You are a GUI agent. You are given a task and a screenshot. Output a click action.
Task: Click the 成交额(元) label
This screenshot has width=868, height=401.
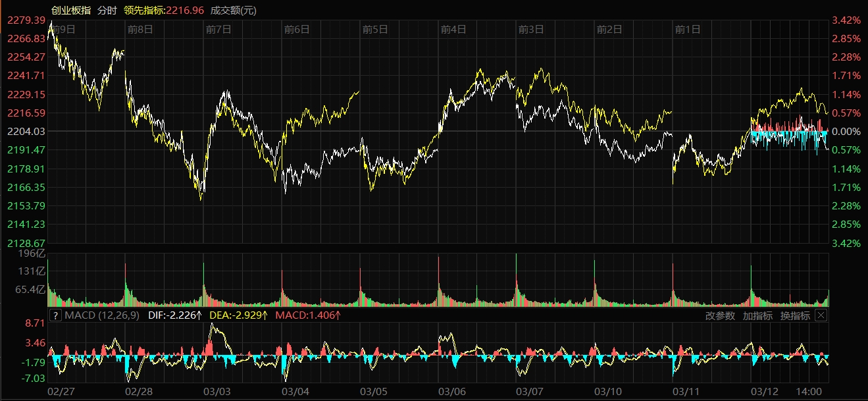[234, 10]
